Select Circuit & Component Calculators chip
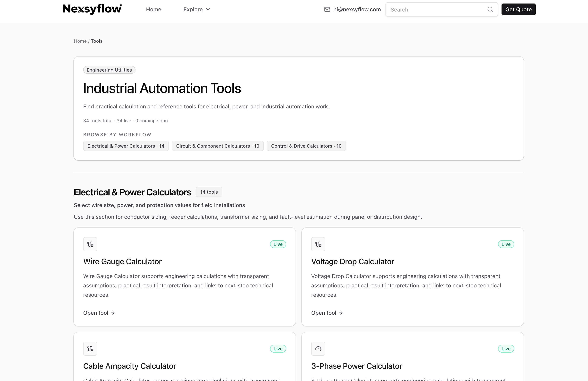This screenshot has height=381, width=588. [x=217, y=146]
